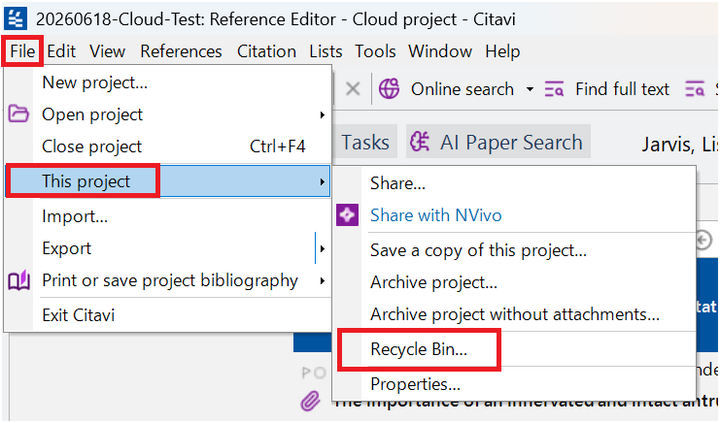Click the Online search button label
Viewport: 720px width, 423px height.
coord(462,89)
